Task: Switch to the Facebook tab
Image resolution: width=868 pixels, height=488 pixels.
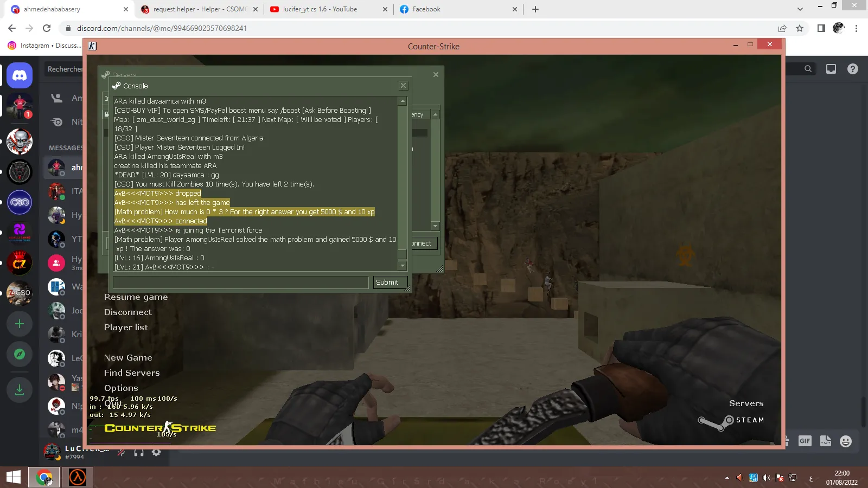Action: tap(458, 9)
